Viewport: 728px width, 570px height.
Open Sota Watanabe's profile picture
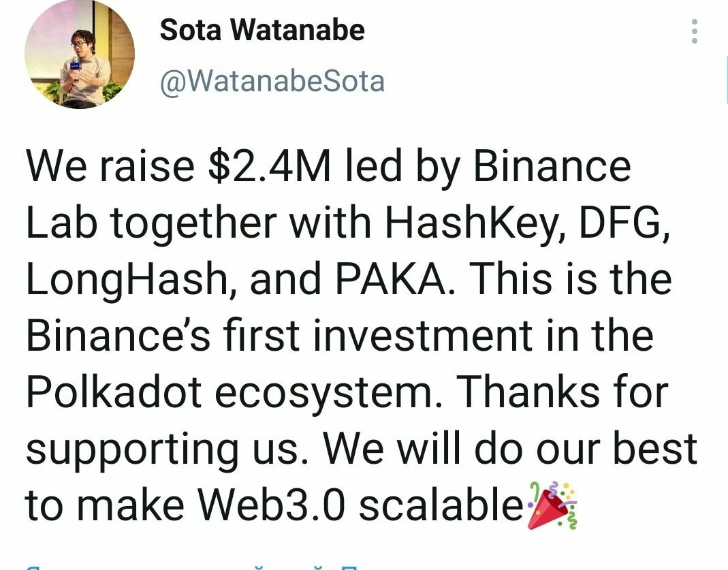(x=79, y=54)
